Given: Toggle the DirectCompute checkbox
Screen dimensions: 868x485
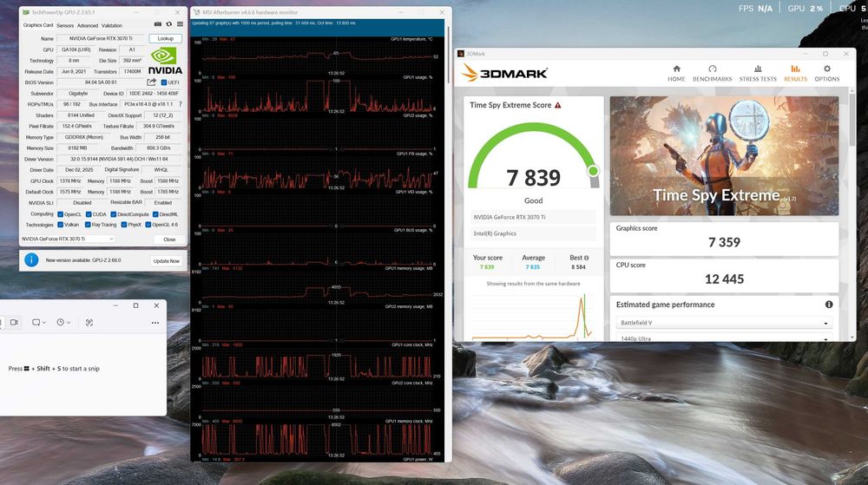Looking at the screenshot, I should (x=113, y=214).
